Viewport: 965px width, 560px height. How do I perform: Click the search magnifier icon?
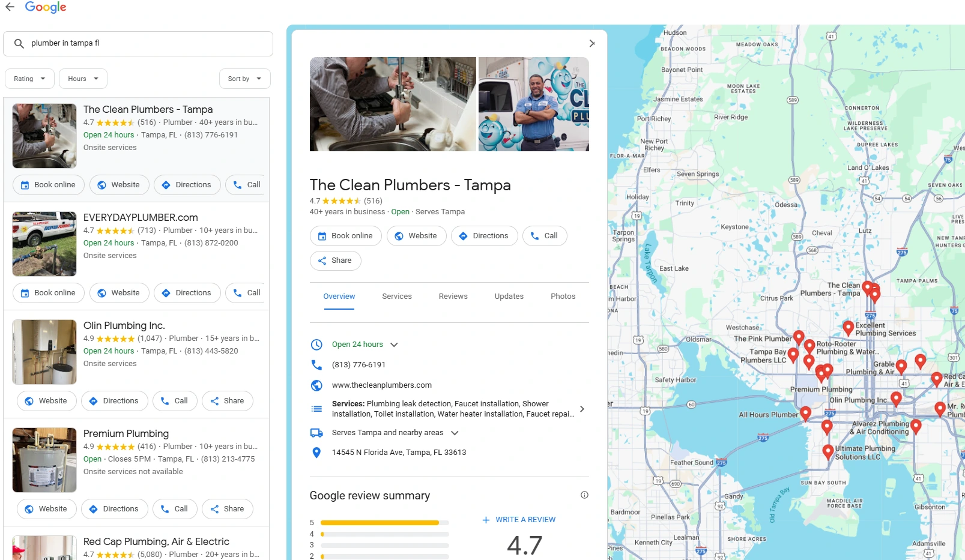click(19, 43)
